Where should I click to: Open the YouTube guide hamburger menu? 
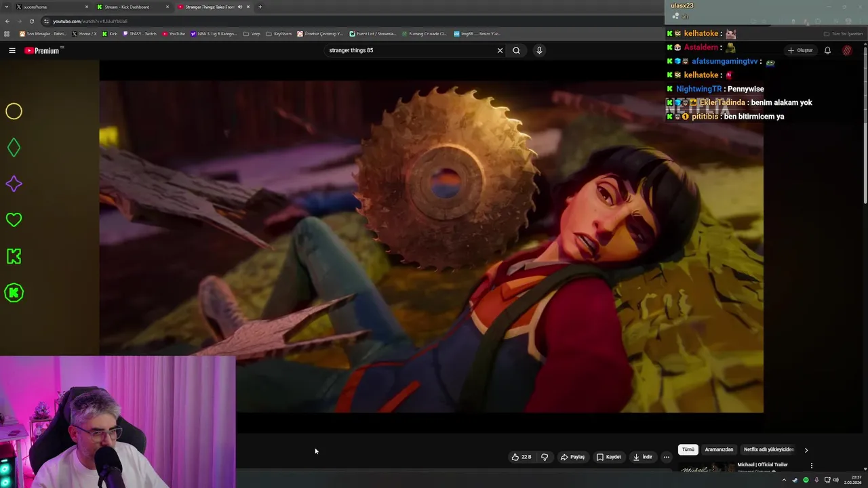12,50
